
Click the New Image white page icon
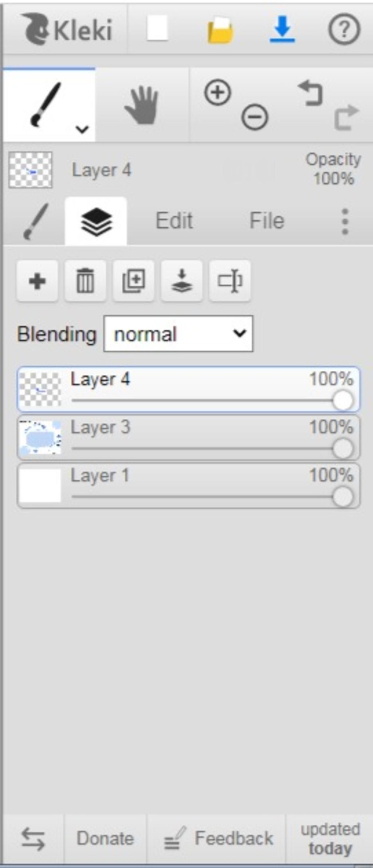coord(157,28)
